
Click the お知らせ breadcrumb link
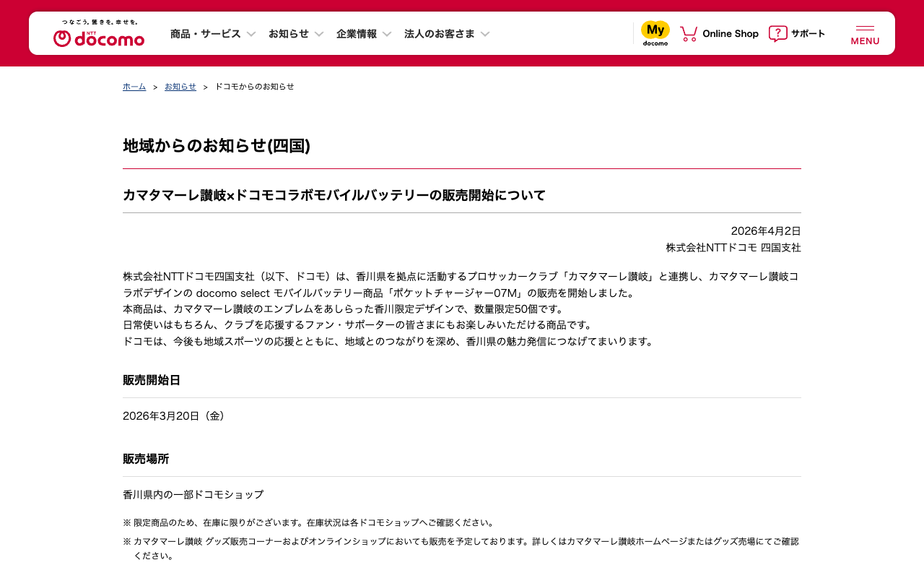180,87
